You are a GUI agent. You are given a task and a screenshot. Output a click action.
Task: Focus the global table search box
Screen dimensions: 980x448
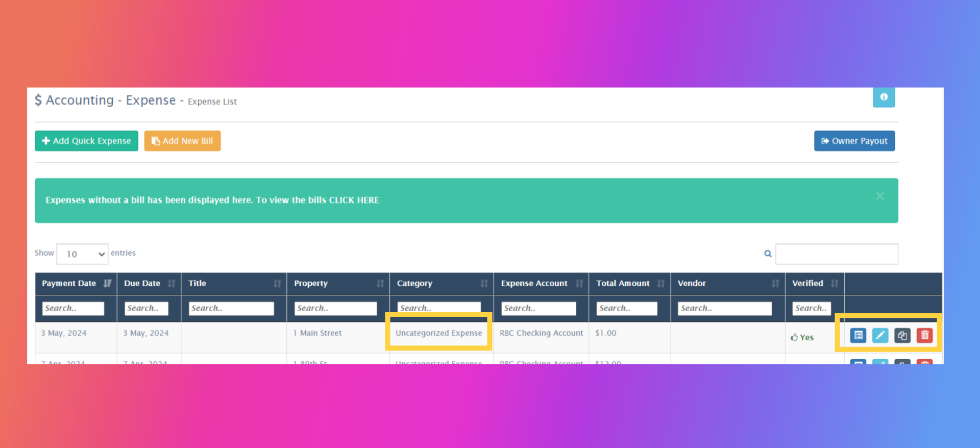point(837,254)
